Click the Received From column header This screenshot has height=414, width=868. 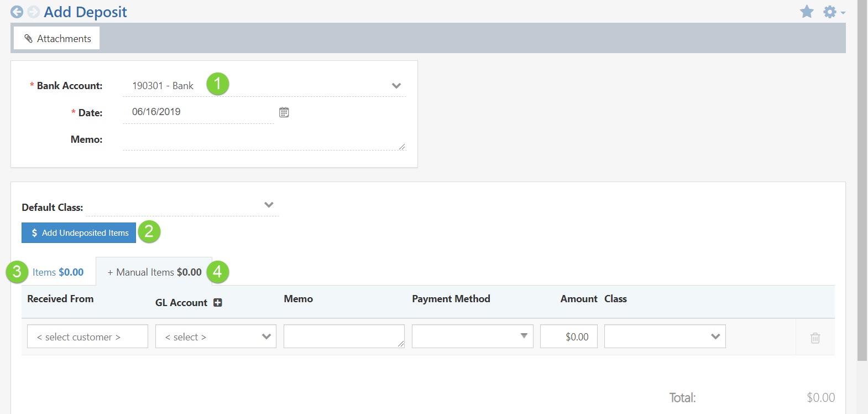[x=60, y=299]
